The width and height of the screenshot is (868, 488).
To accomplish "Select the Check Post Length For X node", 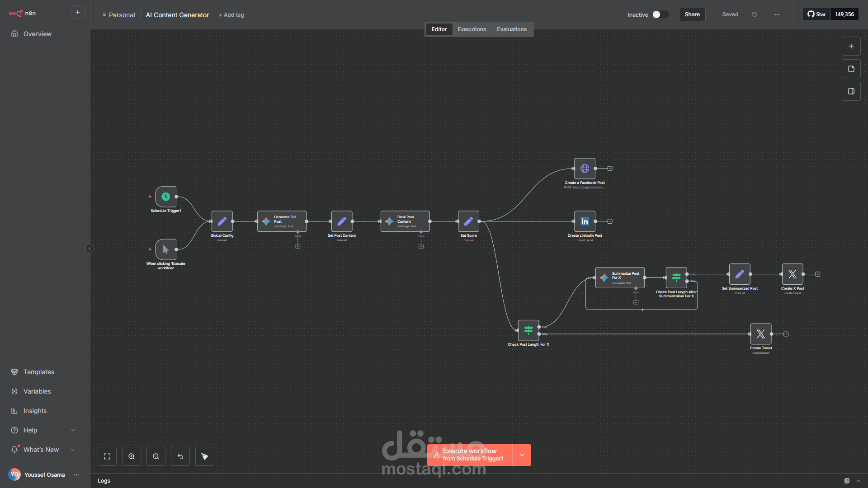I will tap(528, 330).
